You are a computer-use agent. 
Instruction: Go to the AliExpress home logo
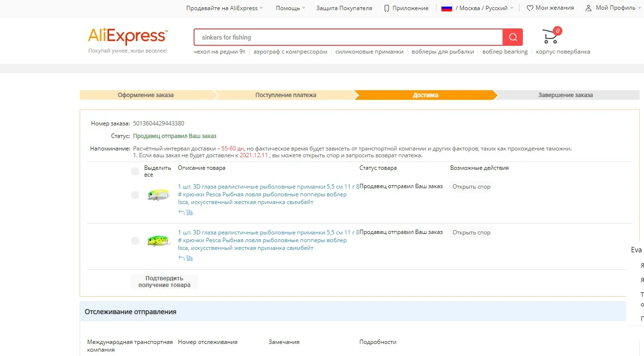coord(127,36)
